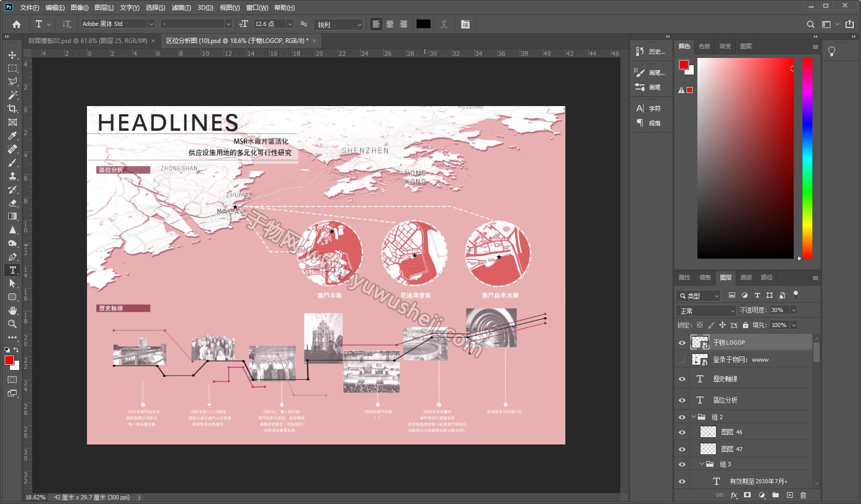The width and height of the screenshot is (861, 504).
Task: Select the Rounded Rectangle shape tool
Action: [x=12, y=297]
